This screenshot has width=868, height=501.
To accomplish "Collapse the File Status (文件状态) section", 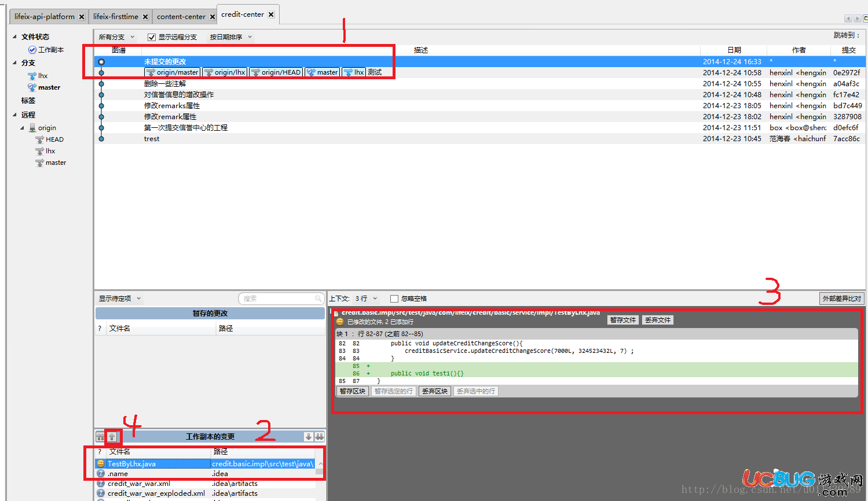I will click(x=15, y=36).
